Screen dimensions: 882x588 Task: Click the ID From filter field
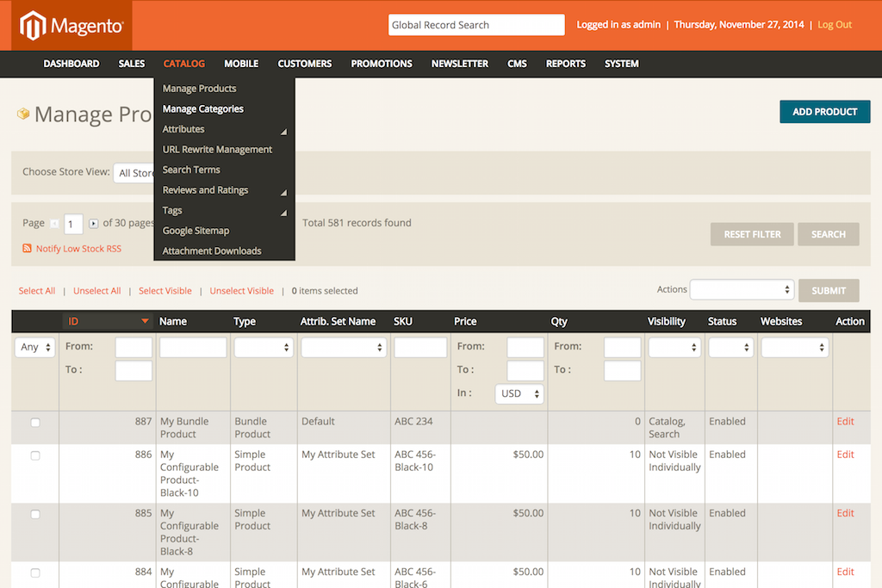coord(134,348)
